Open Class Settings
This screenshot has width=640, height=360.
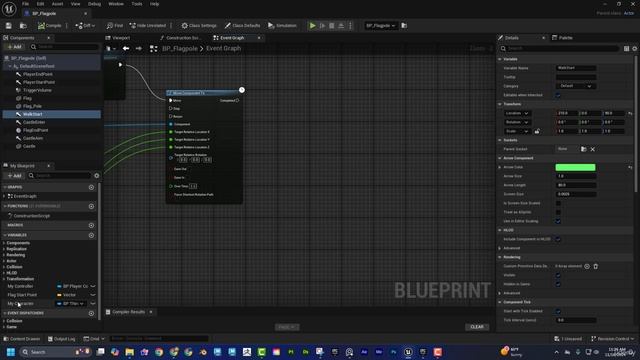pos(199,26)
